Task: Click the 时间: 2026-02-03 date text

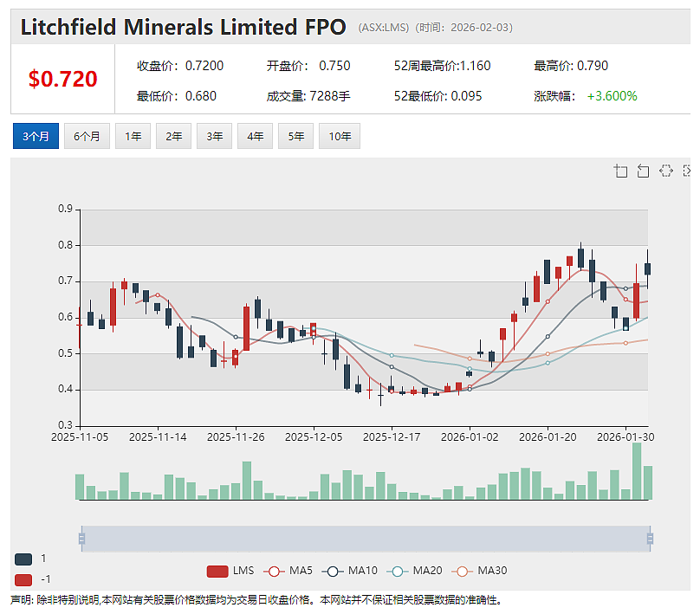Action: point(463,28)
